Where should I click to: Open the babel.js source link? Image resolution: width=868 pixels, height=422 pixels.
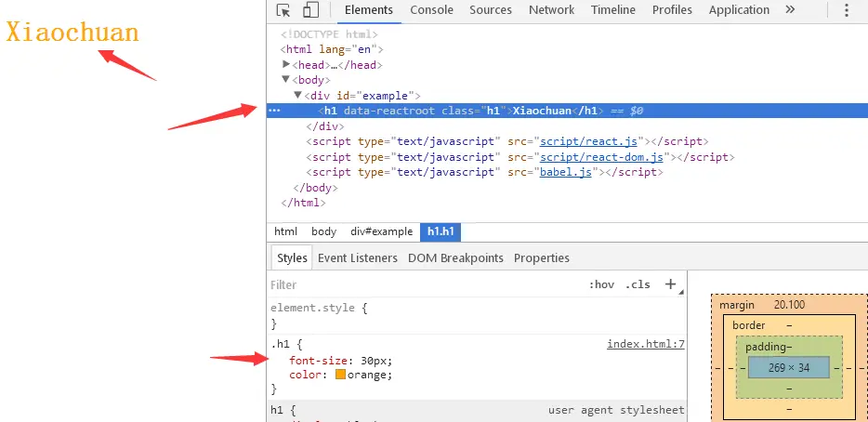(x=566, y=172)
